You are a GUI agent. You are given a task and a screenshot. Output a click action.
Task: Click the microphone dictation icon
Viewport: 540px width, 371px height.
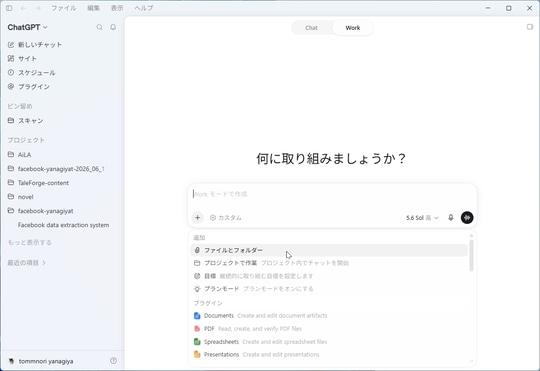coord(451,218)
